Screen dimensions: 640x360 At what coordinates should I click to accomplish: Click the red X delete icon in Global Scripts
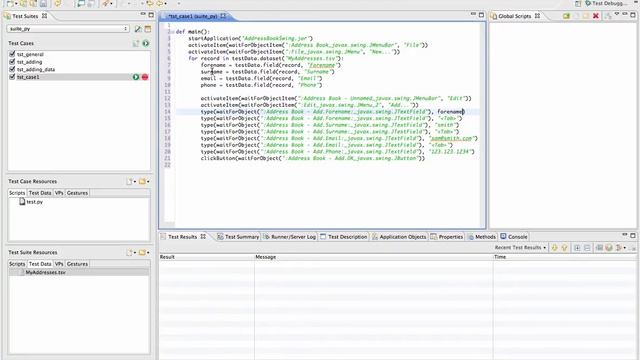[x=596, y=16]
